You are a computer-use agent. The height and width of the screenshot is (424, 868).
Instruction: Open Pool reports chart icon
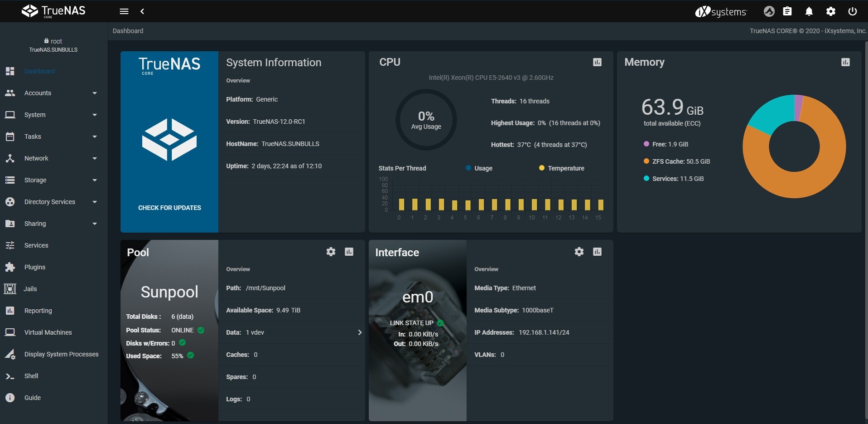[x=349, y=252]
